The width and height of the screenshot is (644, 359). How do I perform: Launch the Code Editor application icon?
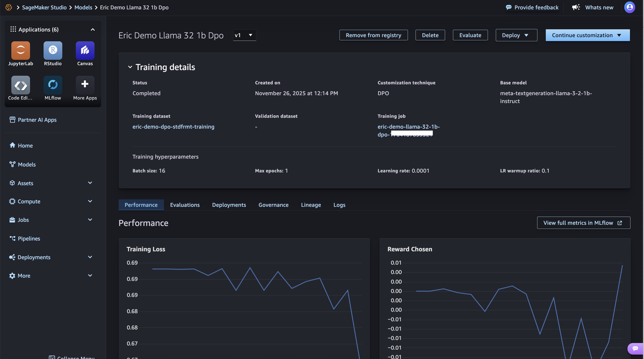tap(20, 85)
